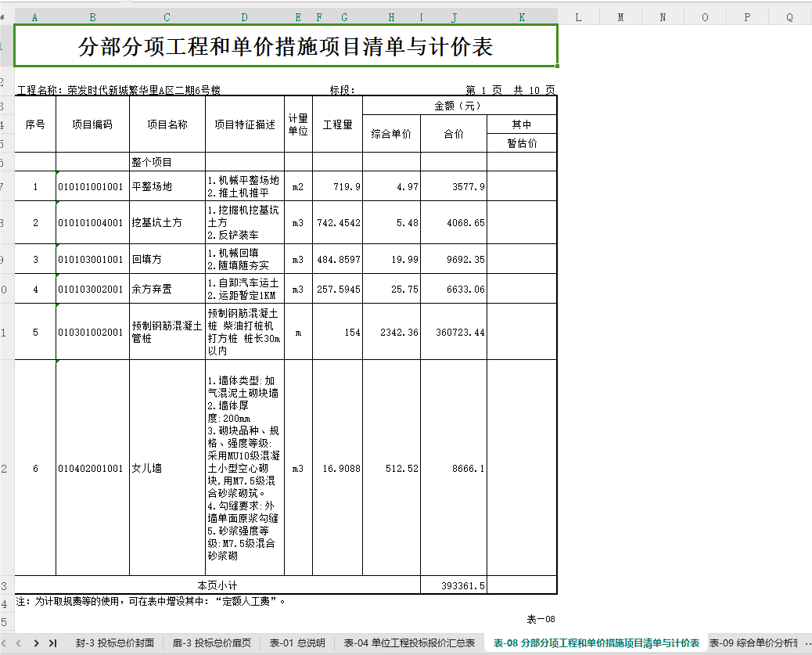Click the 挖基坑土方 item name cell

tap(167, 222)
